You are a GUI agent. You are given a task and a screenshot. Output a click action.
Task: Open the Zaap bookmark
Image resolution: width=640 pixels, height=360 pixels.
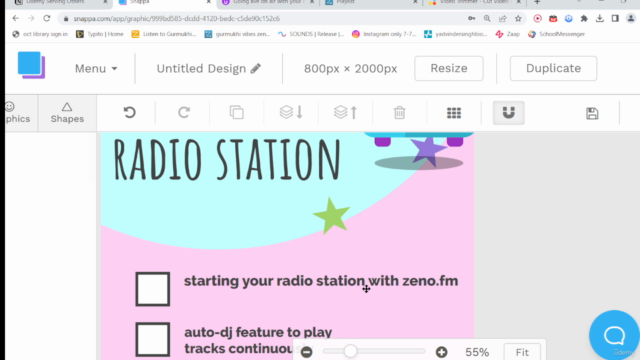point(508,34)
